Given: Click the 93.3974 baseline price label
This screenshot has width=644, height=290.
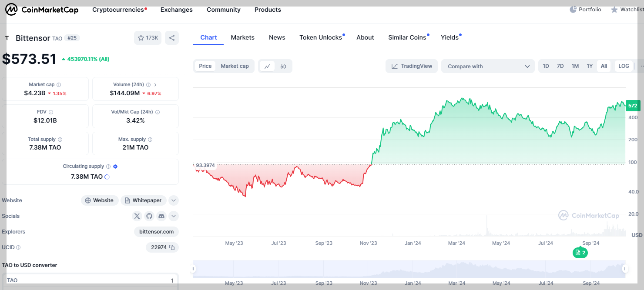Looking at the screenshot, I should pyautogui.click(x=205, y=165).
